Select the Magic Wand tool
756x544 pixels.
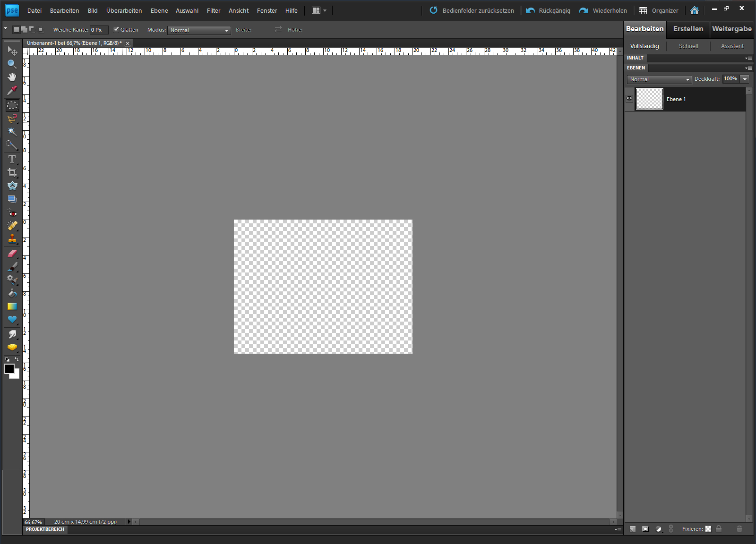point(12,132)
